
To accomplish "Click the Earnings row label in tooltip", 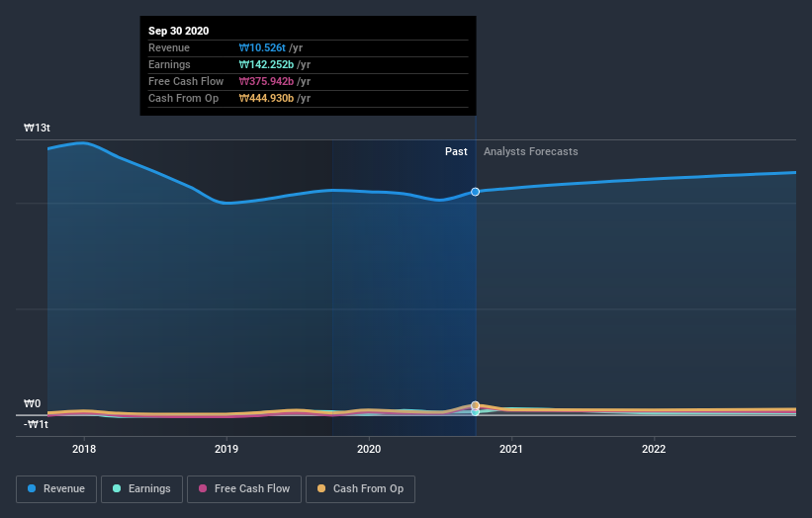I will point(169,64).
